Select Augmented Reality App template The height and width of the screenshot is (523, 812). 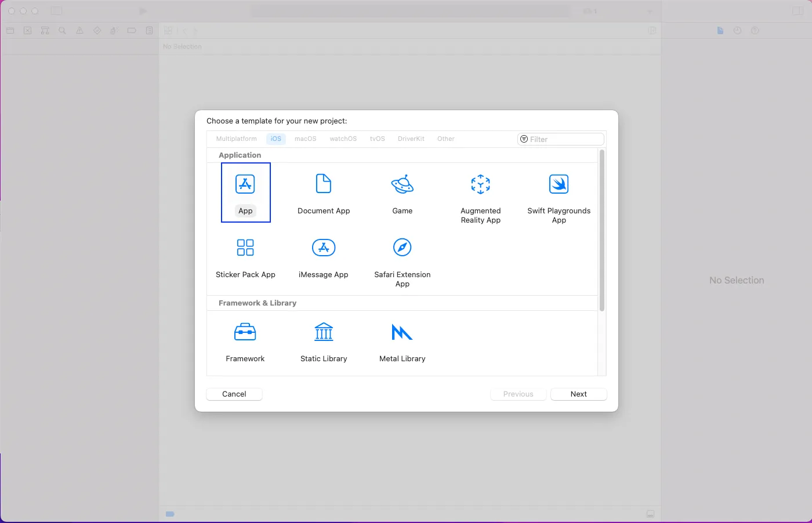[x=481, y=198]
